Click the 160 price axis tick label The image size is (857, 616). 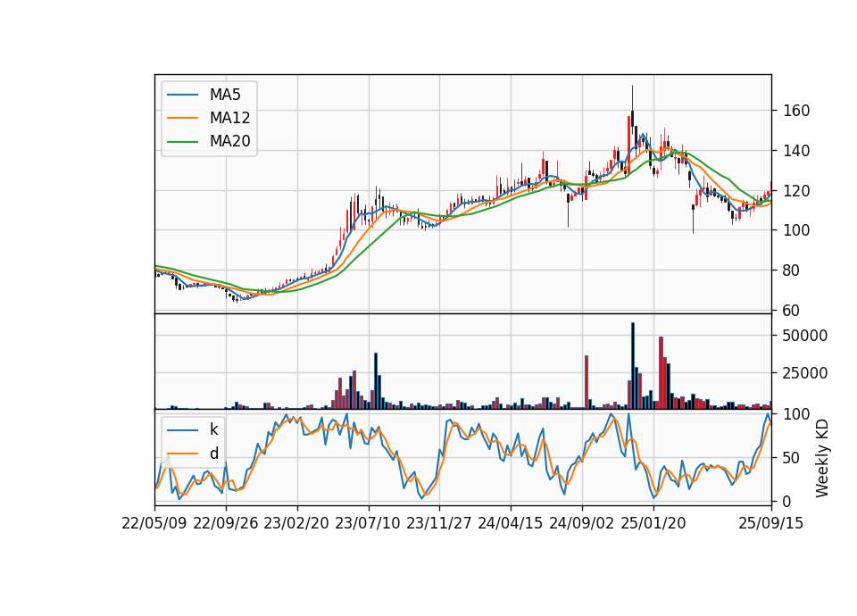click(796, 111)
